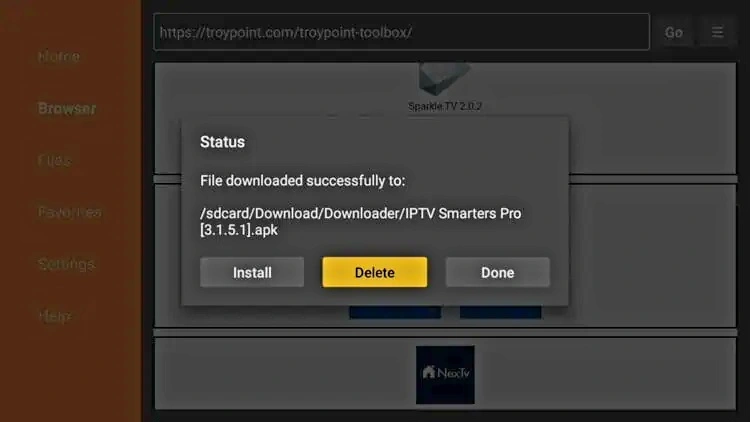Open the hamburger menu icon
Screen dimensions: 750x422
click(717, 32)
